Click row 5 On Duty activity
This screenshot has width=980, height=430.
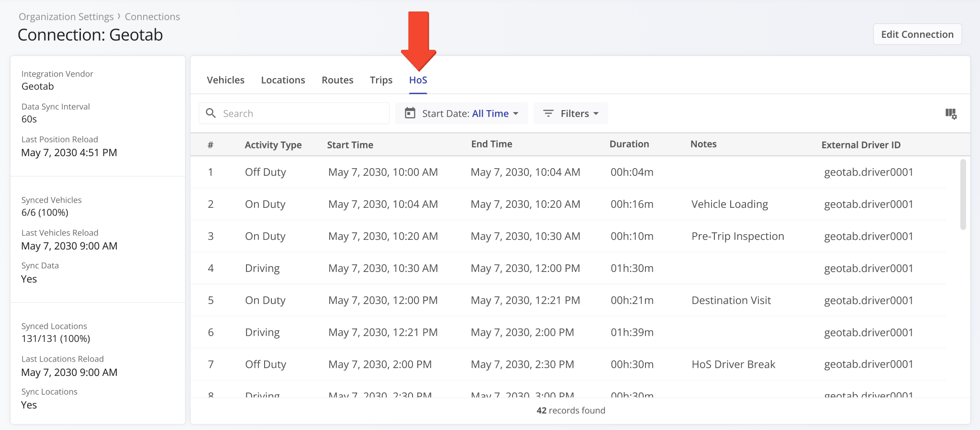(265, 300)
